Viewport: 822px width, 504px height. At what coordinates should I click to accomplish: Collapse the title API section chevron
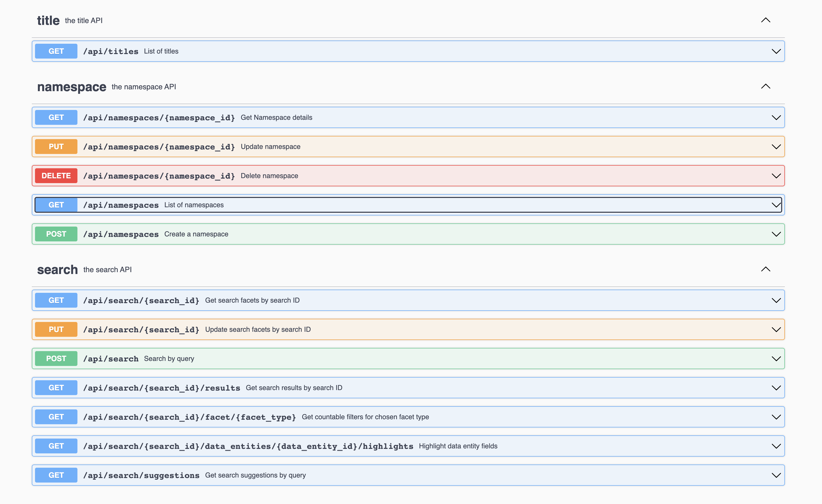(x=765, y=20)
